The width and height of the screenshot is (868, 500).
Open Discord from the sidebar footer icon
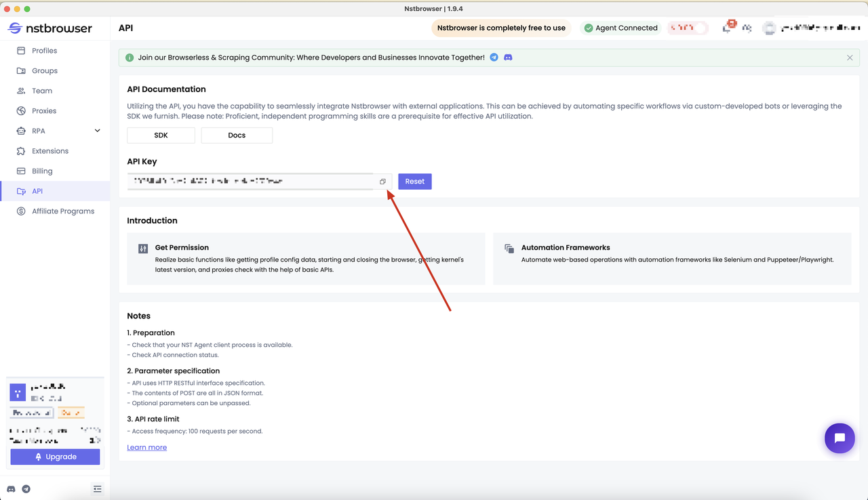point(11,489)
